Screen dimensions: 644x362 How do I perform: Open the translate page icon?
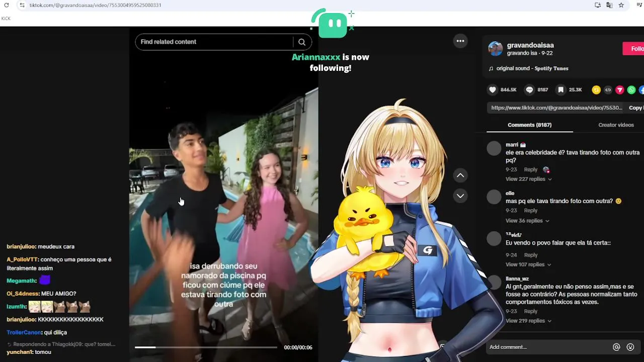(x=609, y=5)
